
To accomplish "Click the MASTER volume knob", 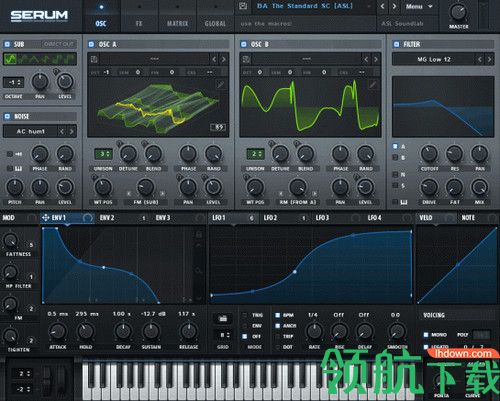I will [x=458, y=12].
